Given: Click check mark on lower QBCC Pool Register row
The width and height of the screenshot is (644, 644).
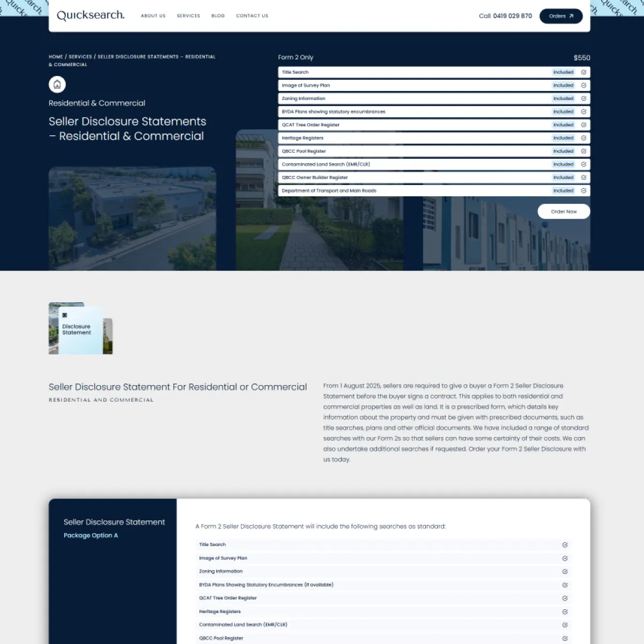Looking at the screenshot, I should click(565, 638).
